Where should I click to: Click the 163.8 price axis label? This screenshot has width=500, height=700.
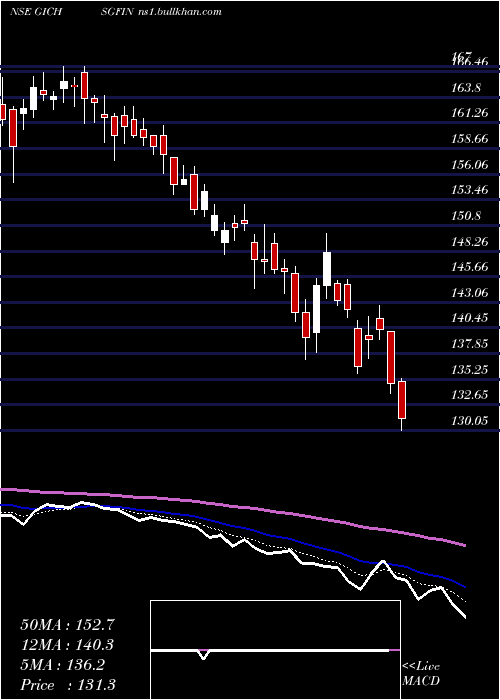[466, 88]
